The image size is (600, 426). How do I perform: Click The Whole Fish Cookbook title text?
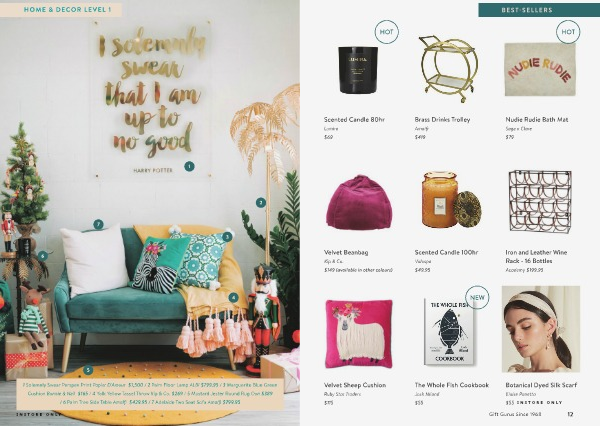point(452,385)
